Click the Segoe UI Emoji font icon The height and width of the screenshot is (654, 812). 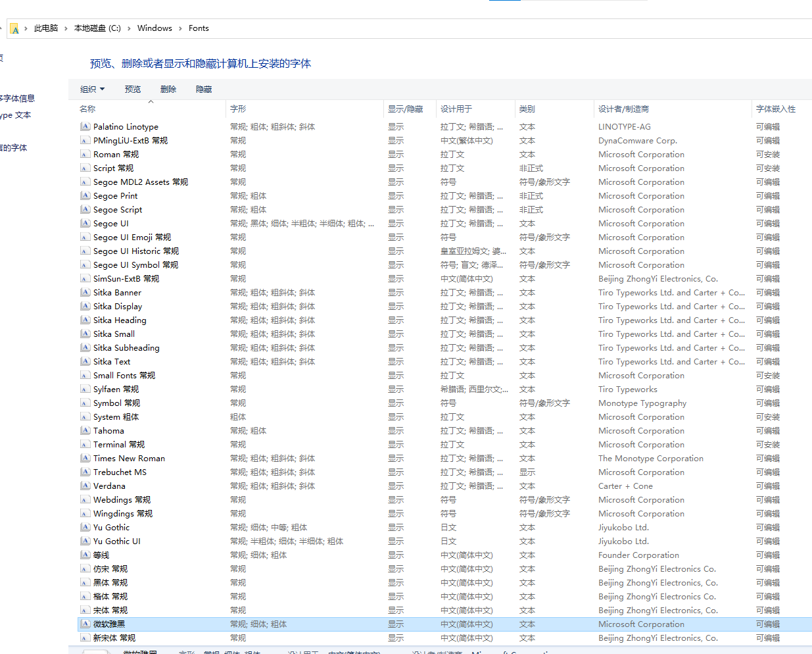click(x=85, y=237)
